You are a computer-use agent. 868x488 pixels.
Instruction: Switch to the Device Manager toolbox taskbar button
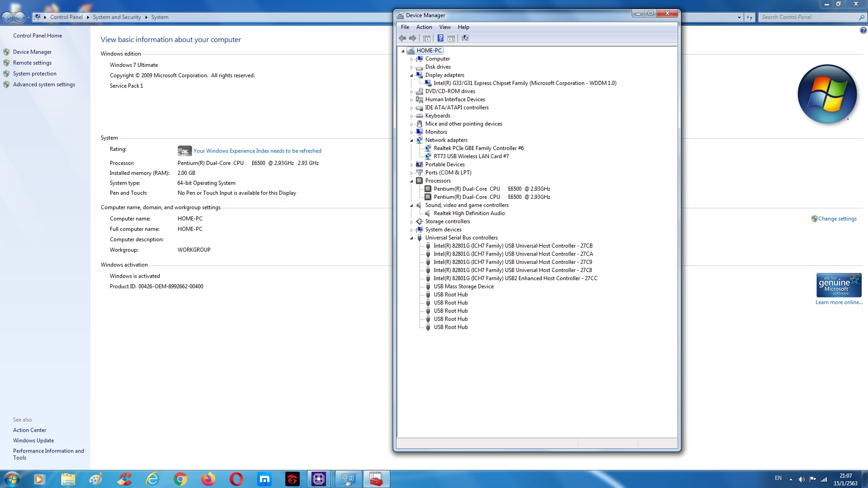(376, 479)
